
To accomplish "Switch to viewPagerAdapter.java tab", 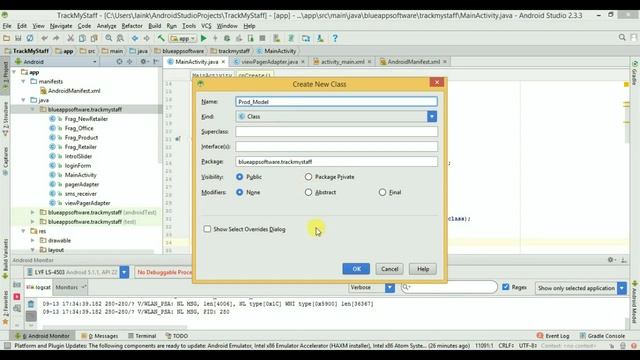I will [x=269, y=62].
